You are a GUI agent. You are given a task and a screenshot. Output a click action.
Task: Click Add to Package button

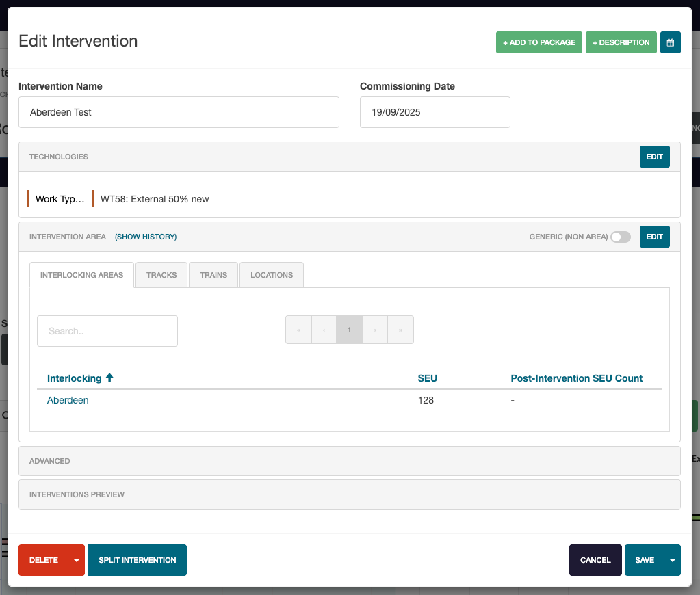click(539, 42)
